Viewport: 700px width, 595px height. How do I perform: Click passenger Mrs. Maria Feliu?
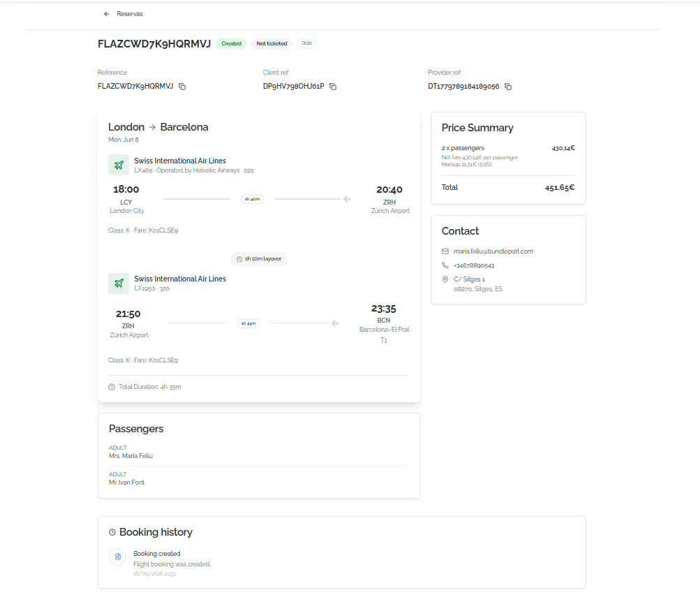pyautogui.click(x=131, y=456)
